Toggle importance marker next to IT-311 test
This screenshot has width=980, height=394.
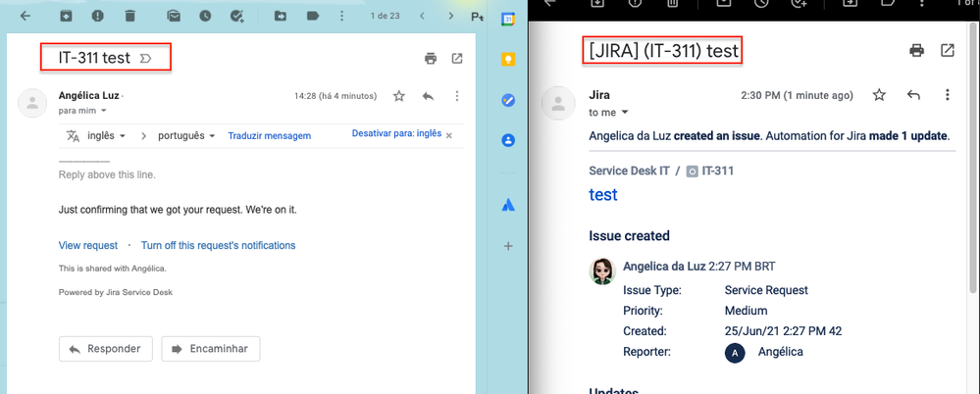click(145, 59)
